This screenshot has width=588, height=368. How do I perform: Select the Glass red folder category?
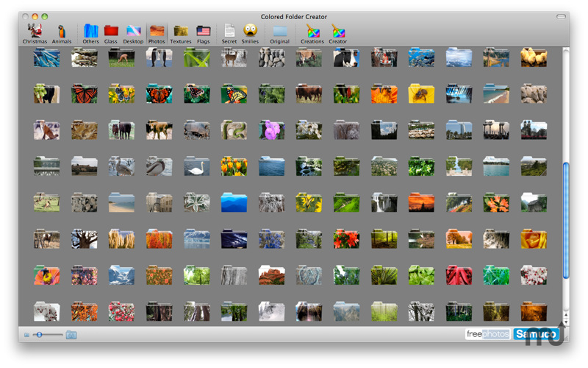(x=111, y=34)
